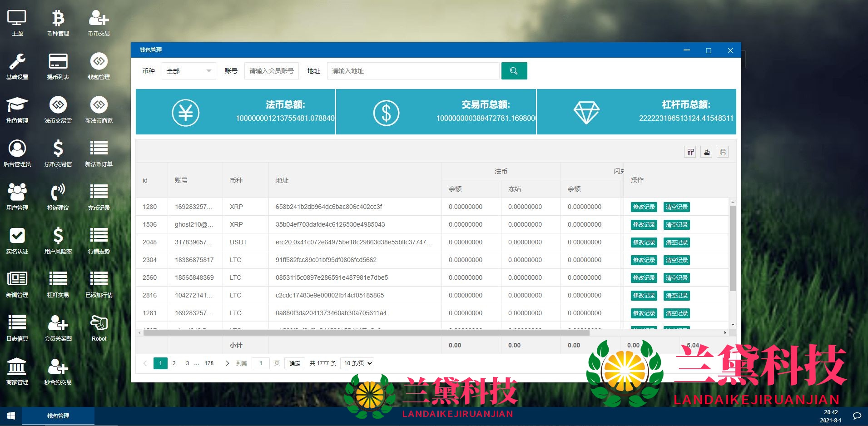The height and width of the screenshot is (426, 868).
Task: Go to next page with right chevron
Action: pos(227,363)
